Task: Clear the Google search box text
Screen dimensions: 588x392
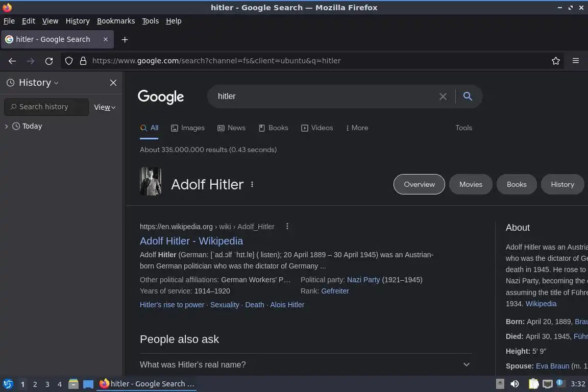Action: 443,96
